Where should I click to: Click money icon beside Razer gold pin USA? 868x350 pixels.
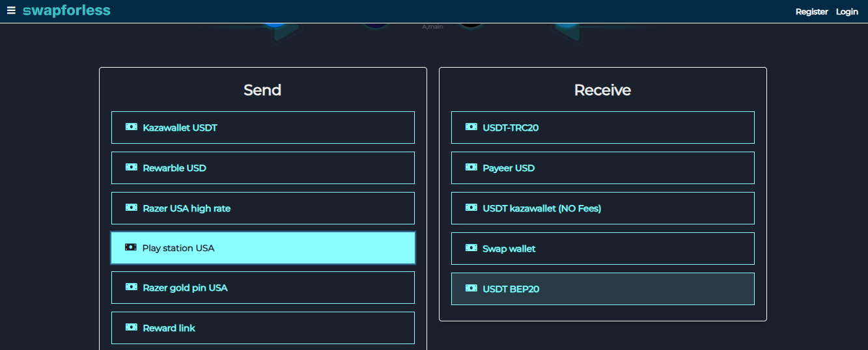[x=132, y=288]
